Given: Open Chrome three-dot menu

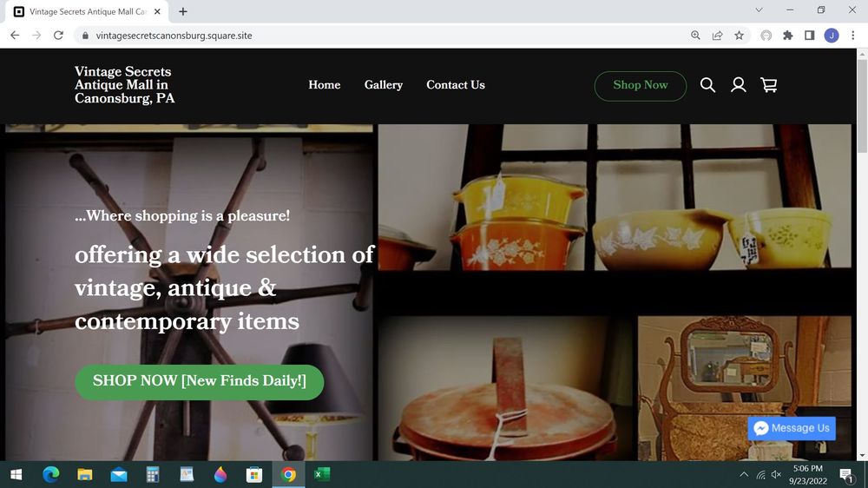Looking at the screenshot, I should (x=853, y=36).
